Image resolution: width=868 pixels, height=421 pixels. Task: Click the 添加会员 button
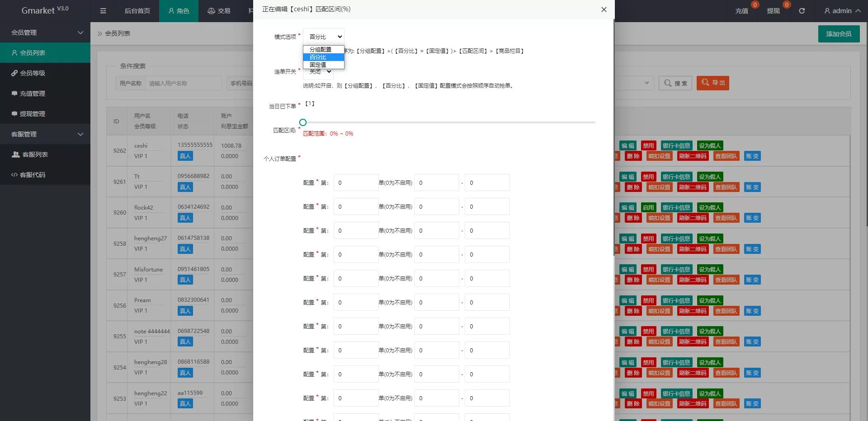[839, 34]
